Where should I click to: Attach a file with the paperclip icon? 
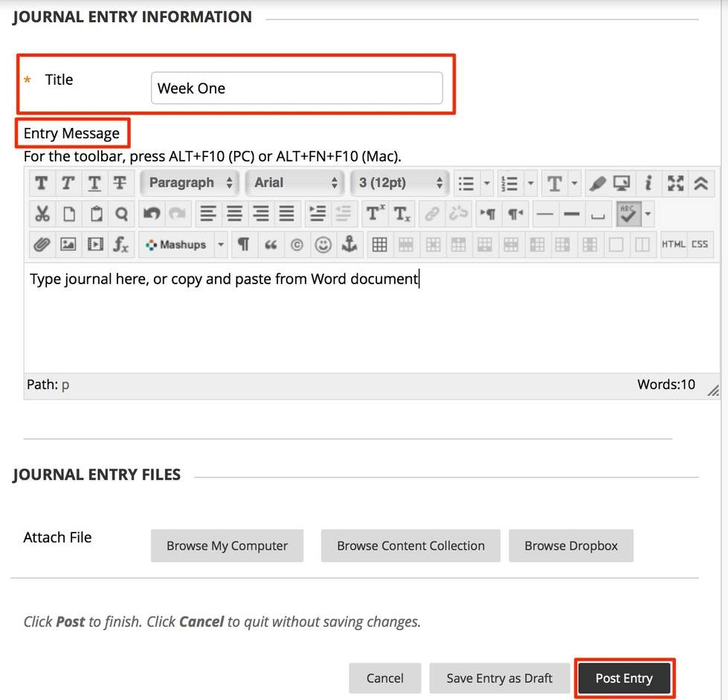42,244
